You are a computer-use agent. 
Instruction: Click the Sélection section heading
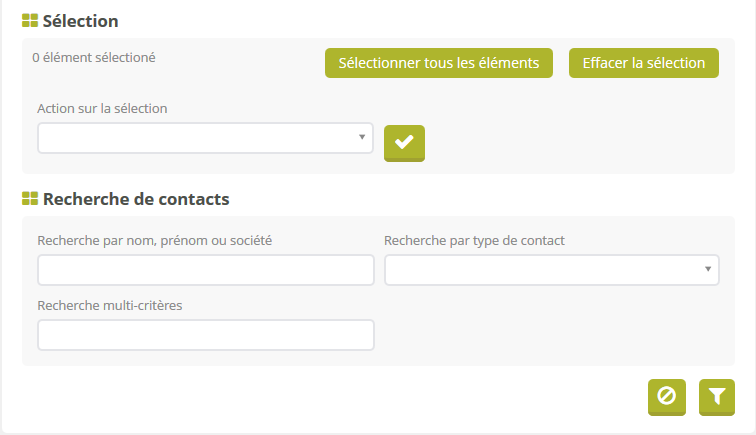(x=80, y=21)
